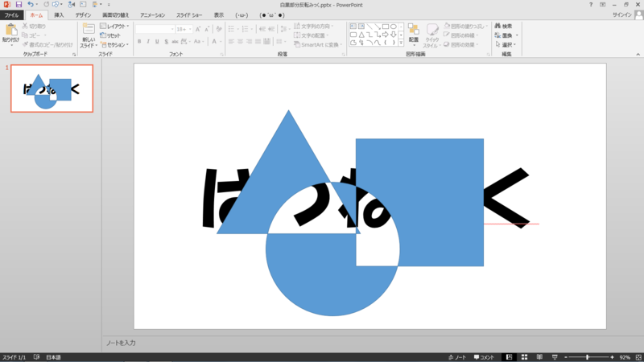The image size is (644, 362).
Task: Select the text box shape in gallery
Action: click(353, 27)
